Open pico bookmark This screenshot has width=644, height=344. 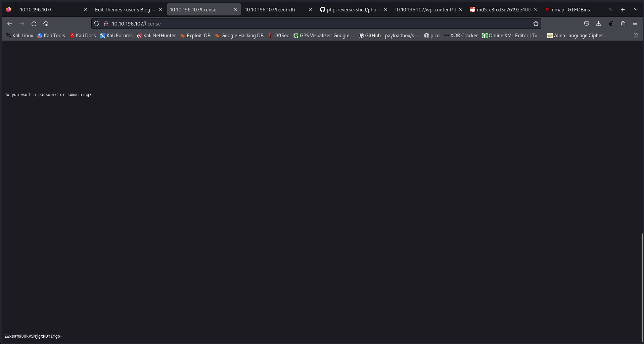point(432,35)
